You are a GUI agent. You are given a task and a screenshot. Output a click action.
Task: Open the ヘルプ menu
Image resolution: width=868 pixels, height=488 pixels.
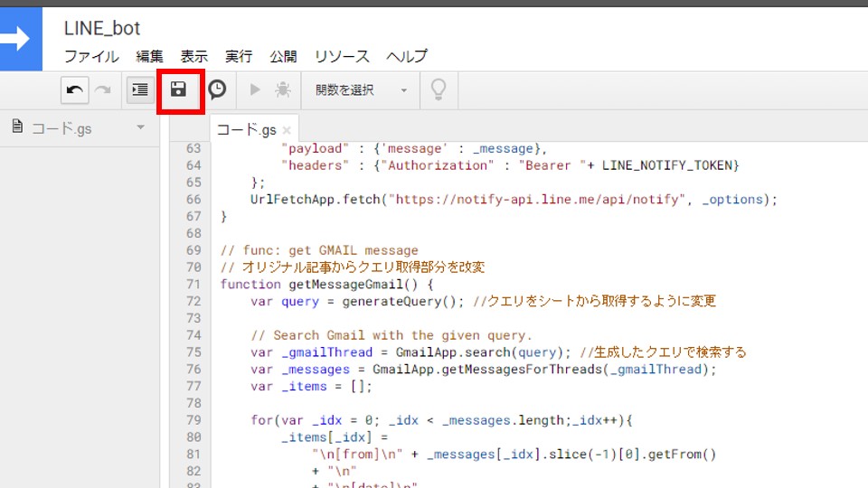click(x=407, y=56)
